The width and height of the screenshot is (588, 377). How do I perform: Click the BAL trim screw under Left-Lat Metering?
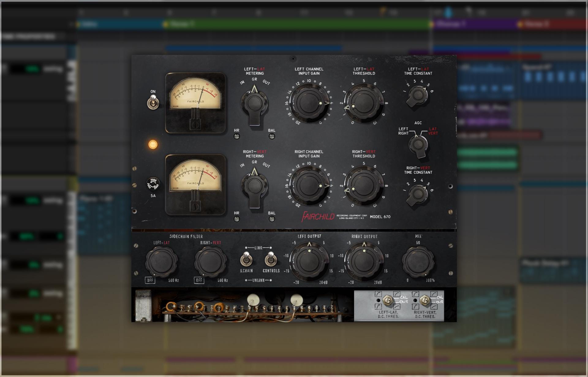272,136
